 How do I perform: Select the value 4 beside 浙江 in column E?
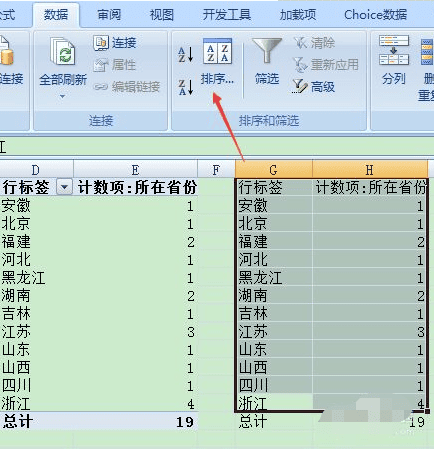tap(136, 403)
